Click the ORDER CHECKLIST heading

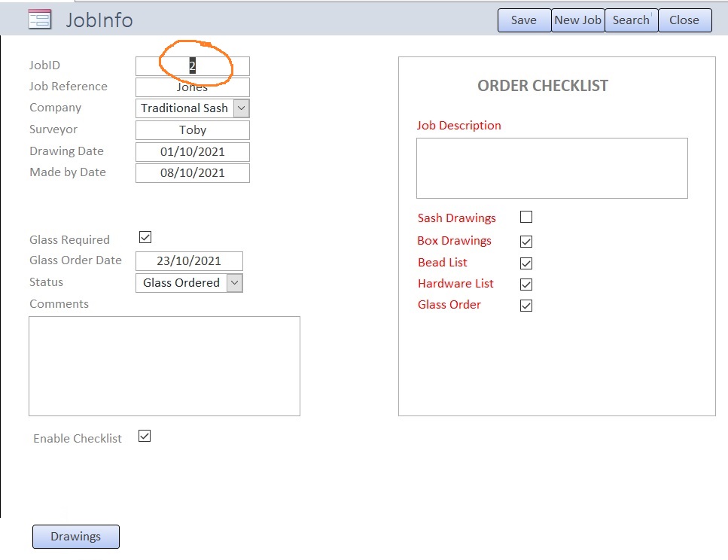(543, 86)
